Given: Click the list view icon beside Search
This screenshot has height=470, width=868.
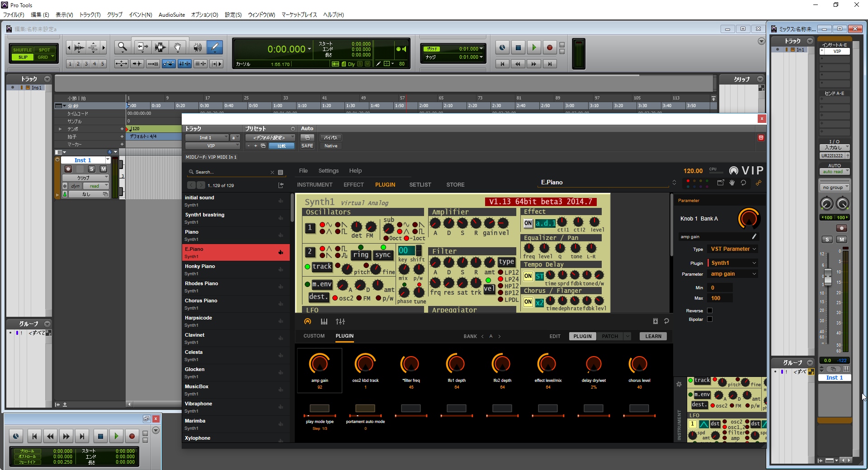Looking at the screenshot, I should coord(280,172).
